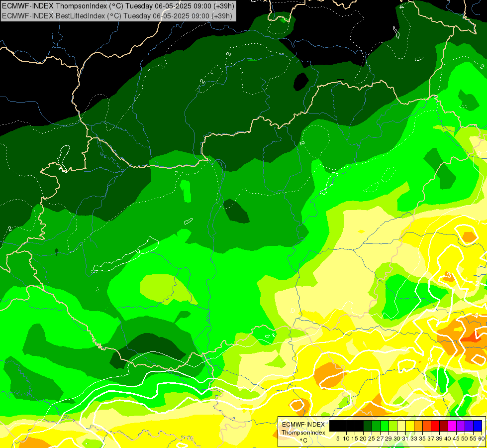Viewport: 487px width, 448px height.
Task: Click legend tick value 31
Action: 405,439
